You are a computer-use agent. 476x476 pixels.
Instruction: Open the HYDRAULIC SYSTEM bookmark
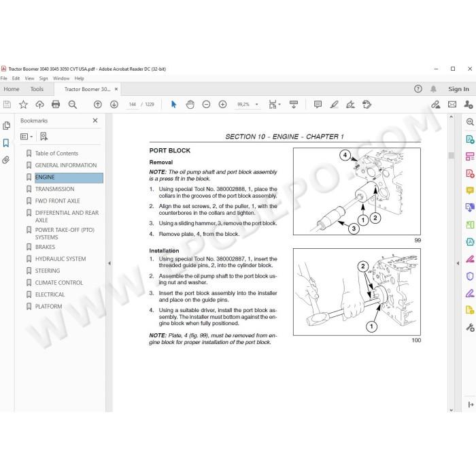click(x=61, y=258)
